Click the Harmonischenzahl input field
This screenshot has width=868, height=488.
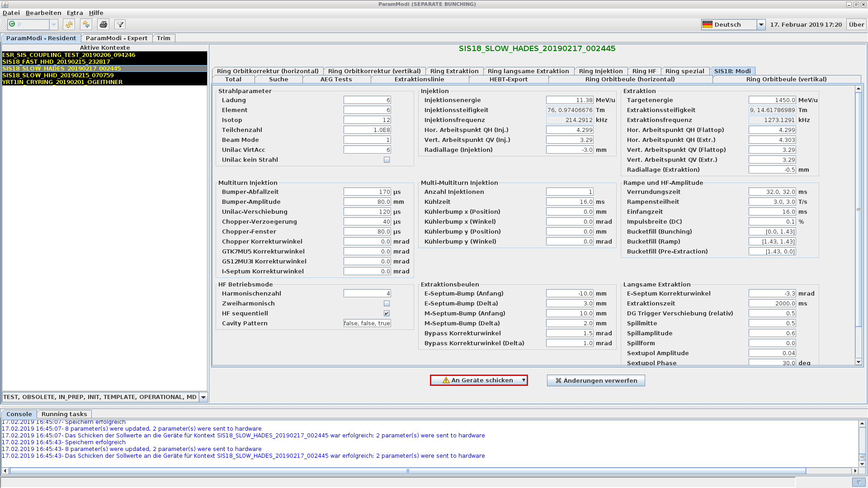tap(367, 294)
